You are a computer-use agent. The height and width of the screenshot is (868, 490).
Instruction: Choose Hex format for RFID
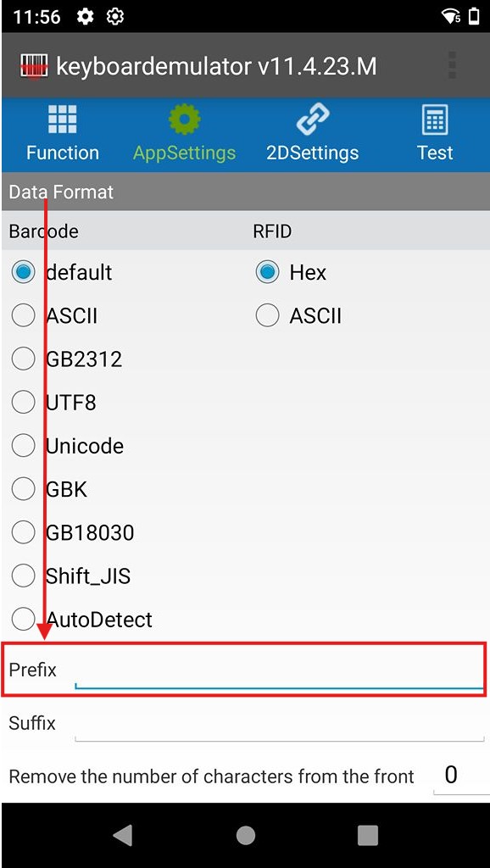[x=266, y=272]
